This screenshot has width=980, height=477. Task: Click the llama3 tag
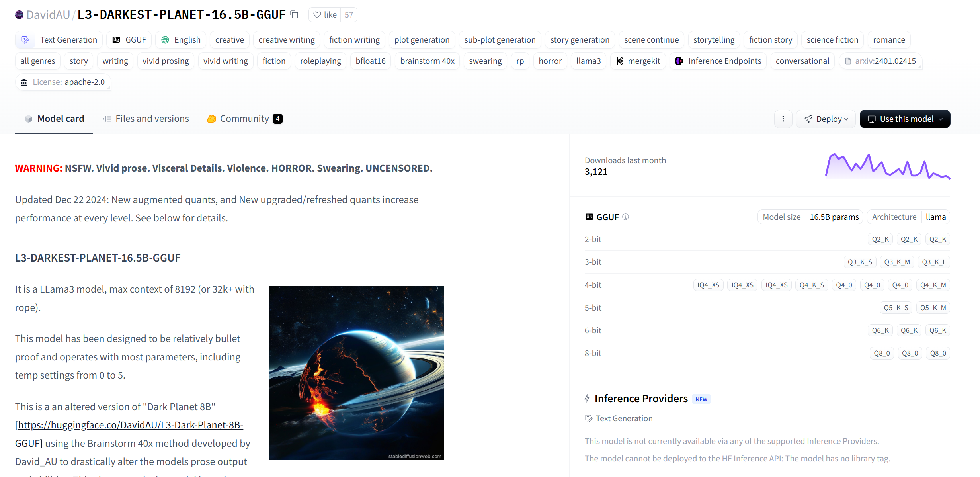(x=588, y=61)
